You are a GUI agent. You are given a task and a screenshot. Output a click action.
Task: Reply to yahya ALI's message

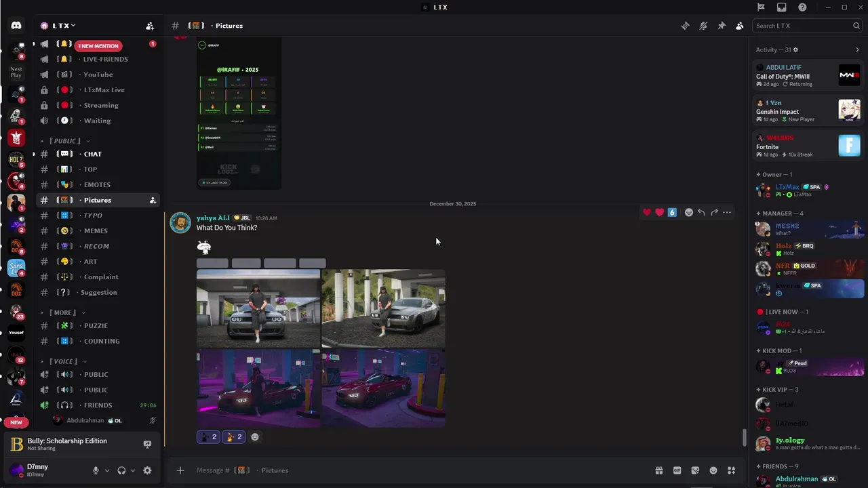coord(701,212)
